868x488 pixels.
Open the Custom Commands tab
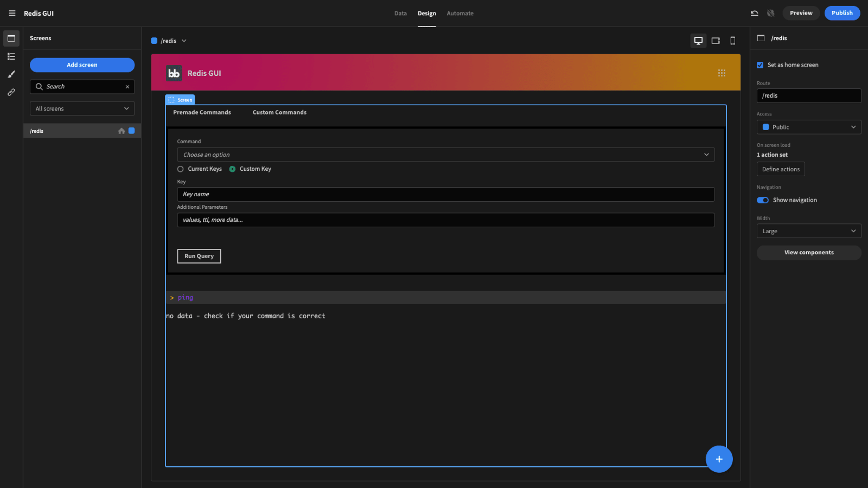point(279,112)
